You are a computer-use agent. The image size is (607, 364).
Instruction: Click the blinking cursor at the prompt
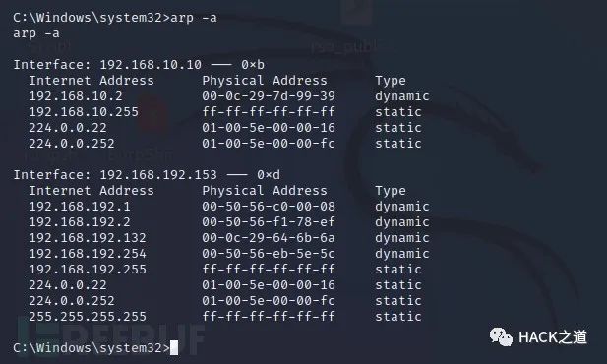[x=174, y=347]
